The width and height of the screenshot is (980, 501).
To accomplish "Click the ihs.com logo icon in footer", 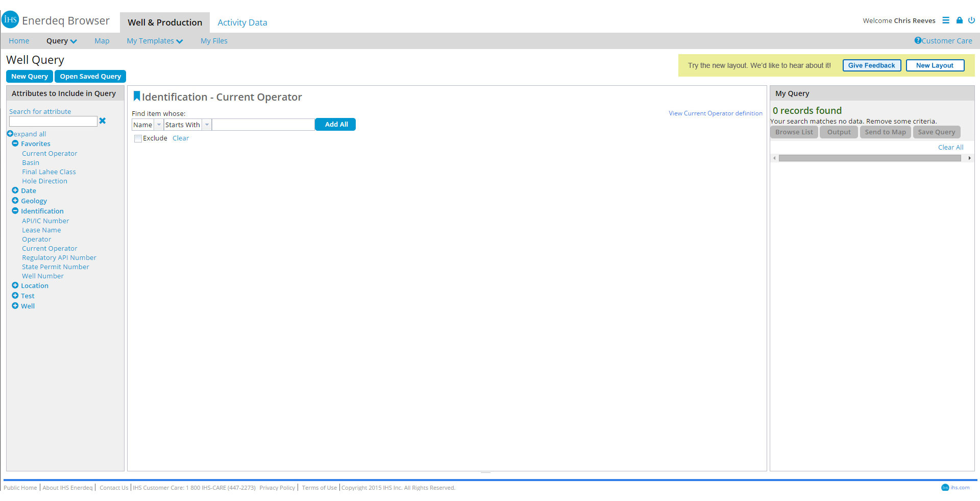I will point(945,488).
